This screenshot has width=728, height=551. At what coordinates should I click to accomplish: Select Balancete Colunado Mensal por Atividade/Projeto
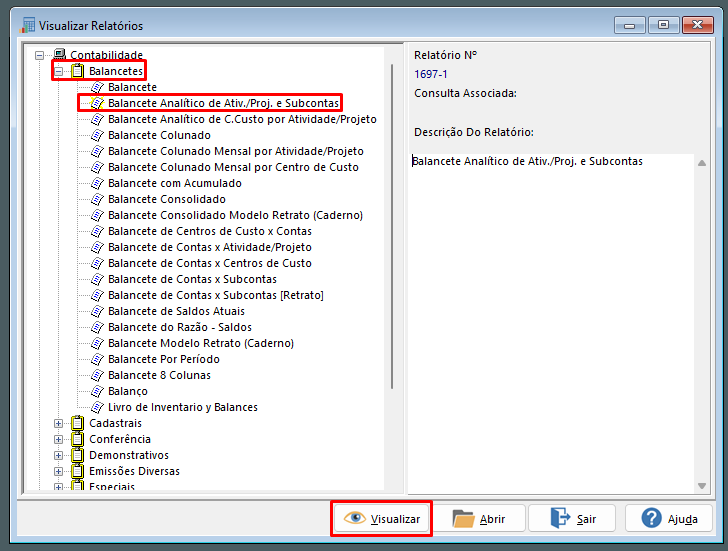point(236,151)
